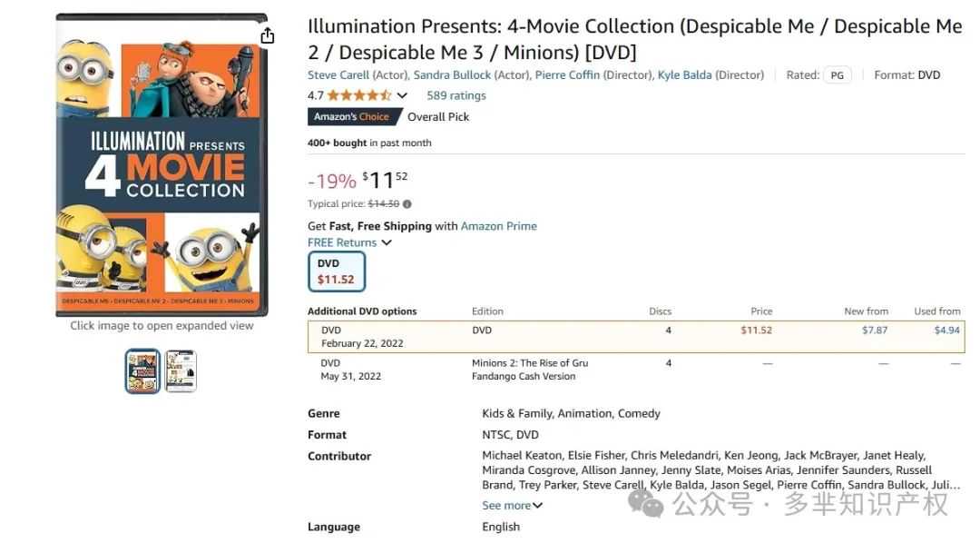Expand contributors with See more

[x=512, y=506]
